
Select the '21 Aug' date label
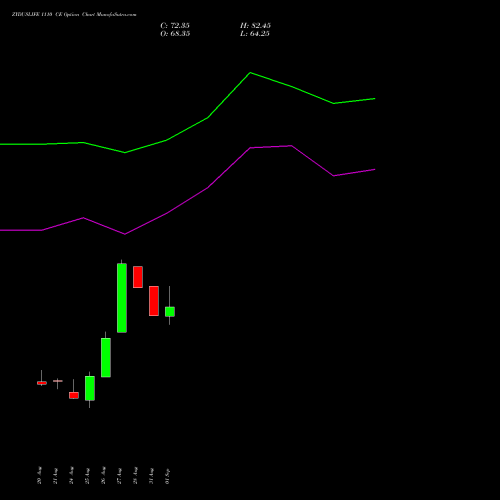(55, 476)
